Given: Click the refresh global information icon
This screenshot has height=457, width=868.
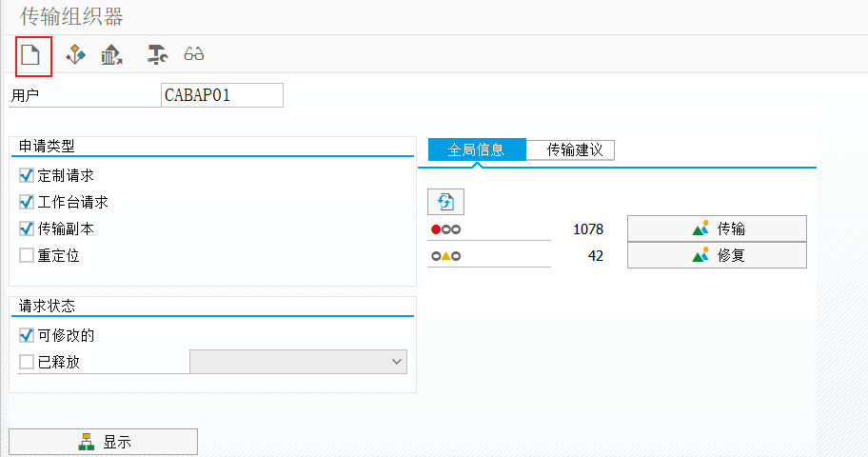Looking at the screenshot, I should pyautogui.click(x=445, y=202).
